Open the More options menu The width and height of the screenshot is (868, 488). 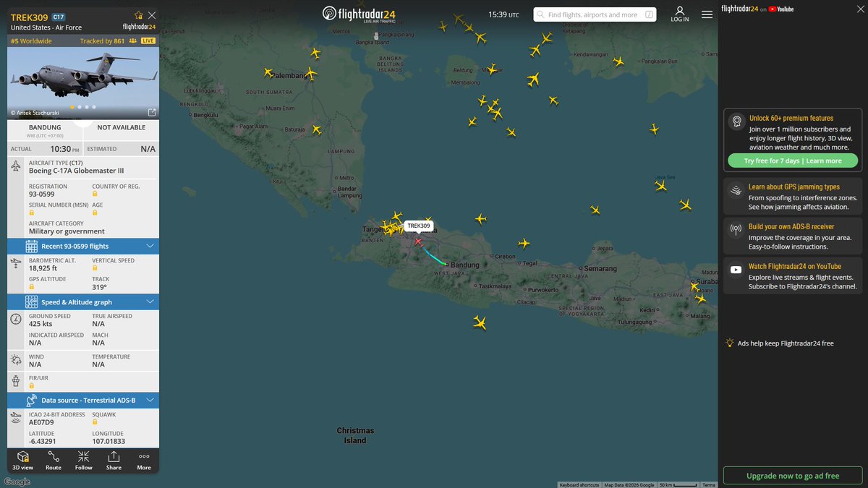pos(144,461)
